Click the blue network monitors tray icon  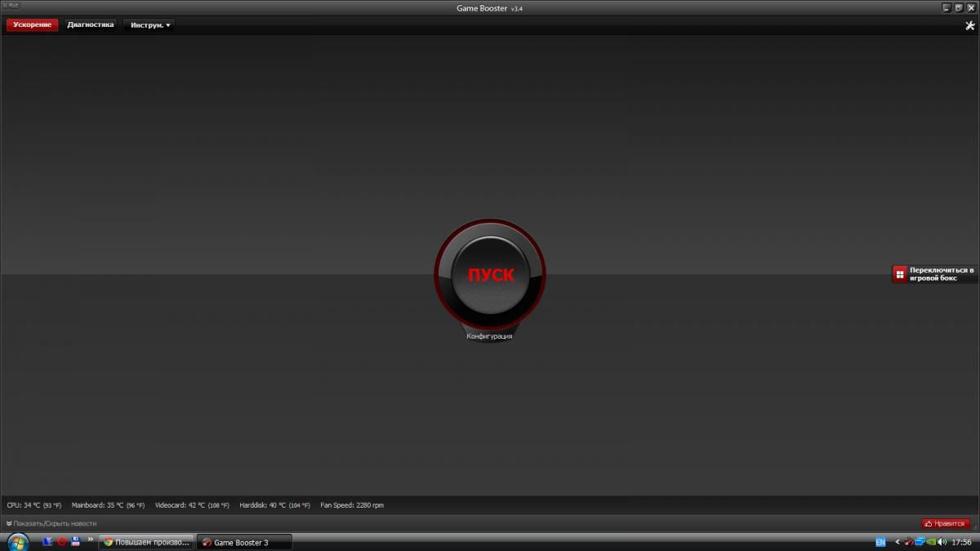[920, 541]
